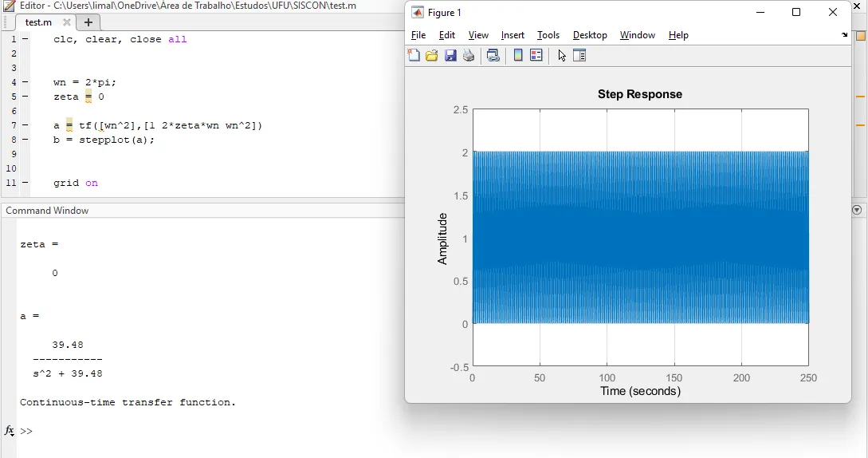Click the New Figure icon

pyautogui.click(x=414, y=55)
